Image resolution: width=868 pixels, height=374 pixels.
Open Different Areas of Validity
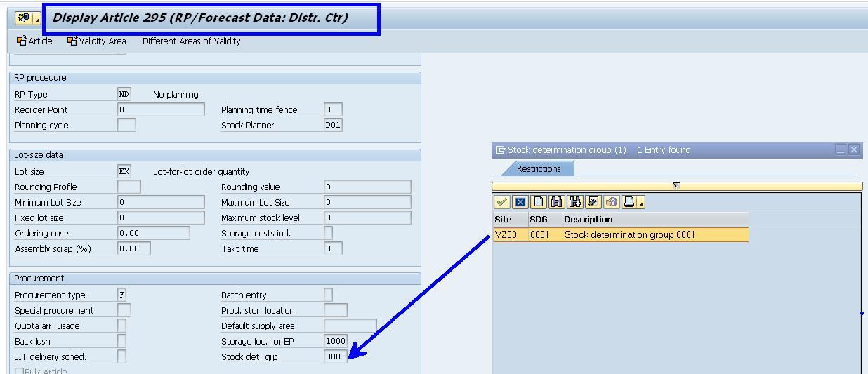tap(191, 41)
